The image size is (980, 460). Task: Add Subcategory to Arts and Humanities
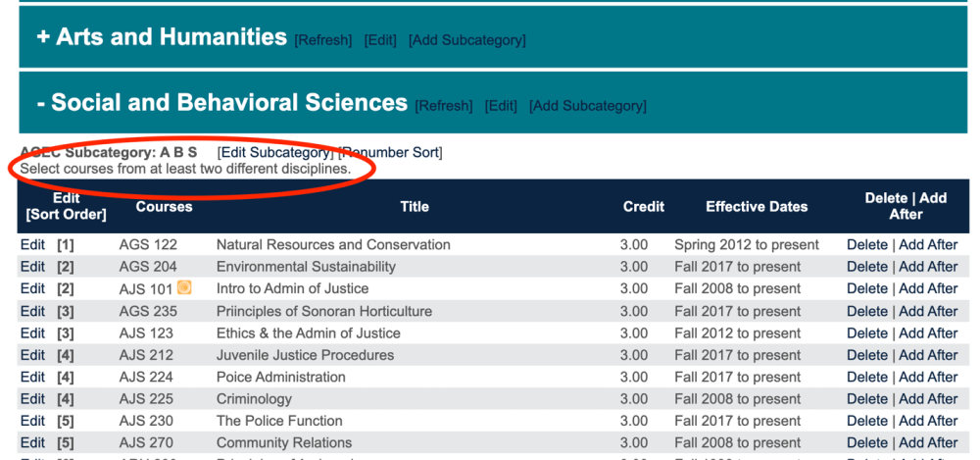pos(467,40)
